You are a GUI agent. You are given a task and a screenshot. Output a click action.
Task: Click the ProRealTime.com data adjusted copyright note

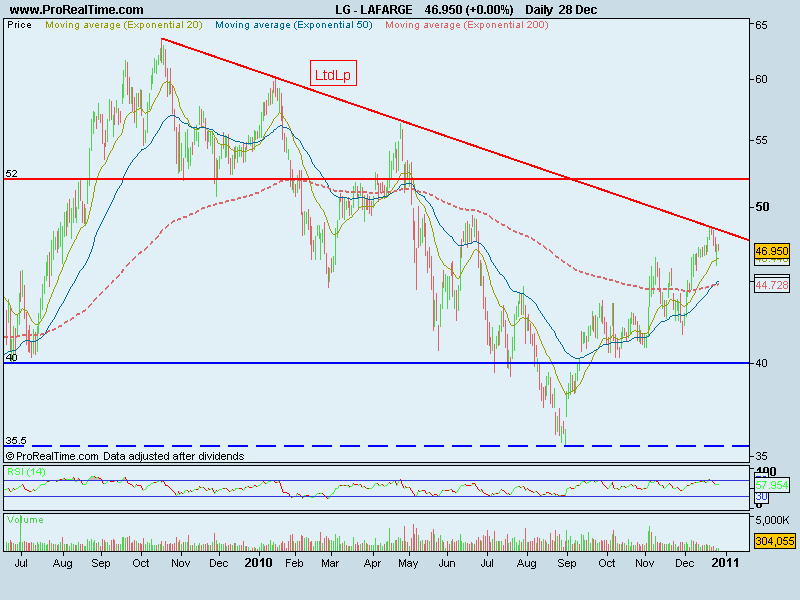(x=125, y=456)
